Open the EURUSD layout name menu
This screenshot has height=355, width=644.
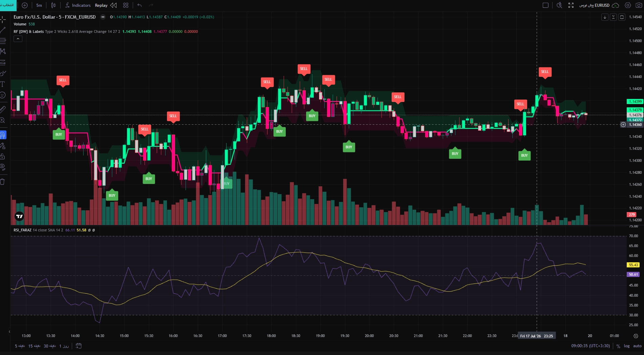click(x=594, y=5)
